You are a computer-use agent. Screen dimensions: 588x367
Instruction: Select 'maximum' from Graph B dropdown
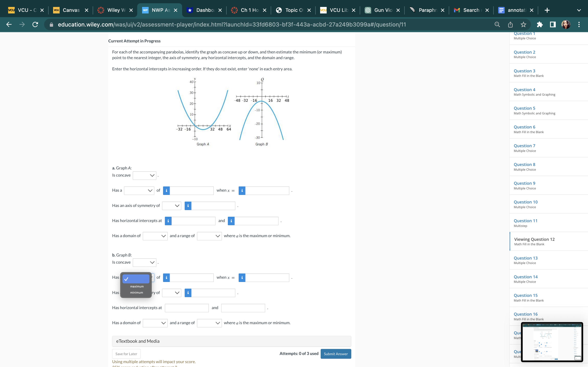pyautogui.click(x=137, y=286)
